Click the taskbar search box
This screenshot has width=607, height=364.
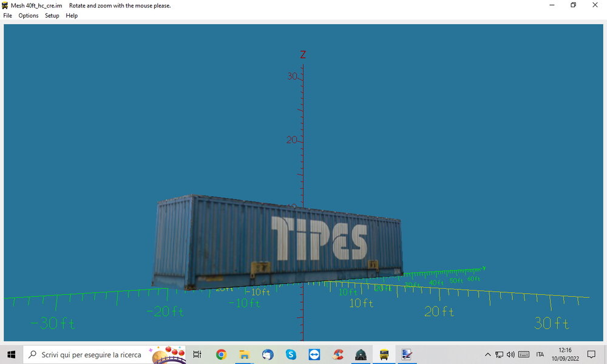click(104, 354)
